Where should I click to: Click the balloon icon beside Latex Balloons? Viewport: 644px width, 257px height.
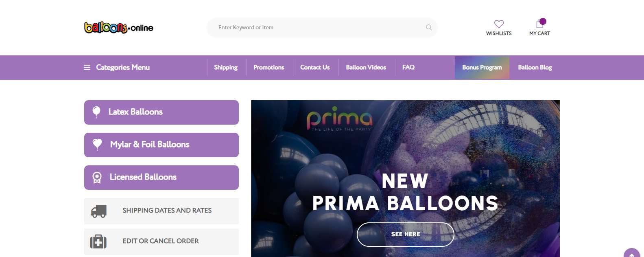(96, 112)
